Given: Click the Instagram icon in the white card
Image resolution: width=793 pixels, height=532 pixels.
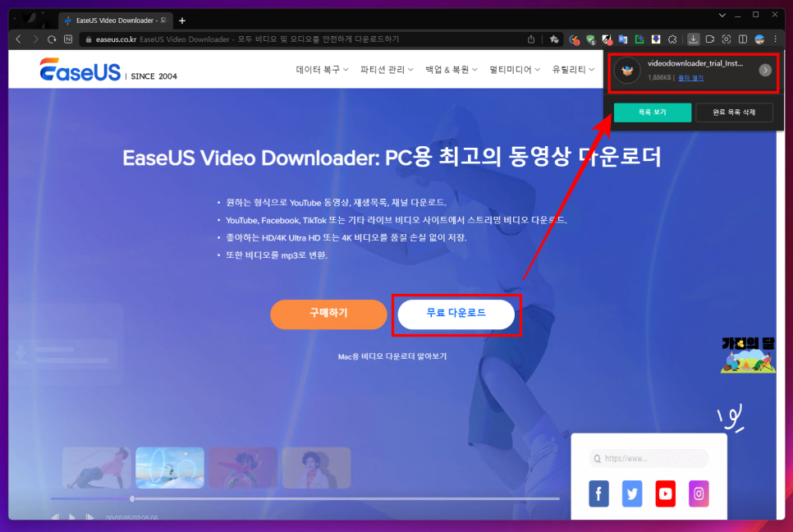Looking at the screenshot, I should [x=699, y=493].
